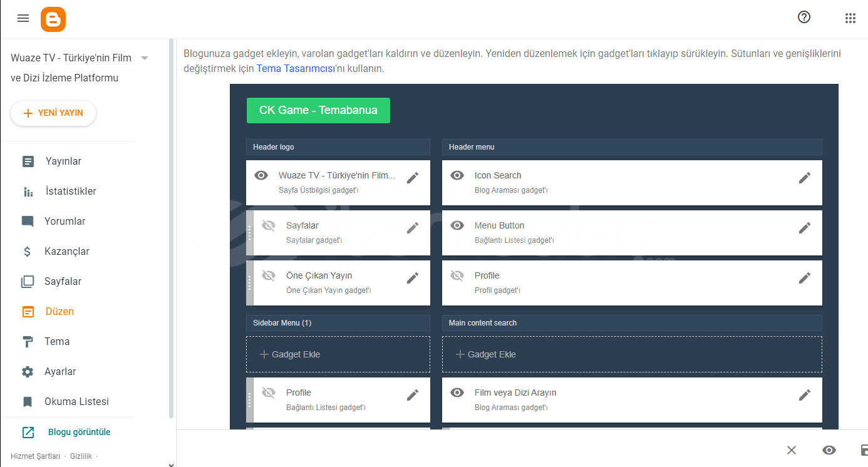The height and width of the screenshot is (467, 868).
Task: Toggle visibility of Wuaze TV header gadget
Action: [261, 175]
